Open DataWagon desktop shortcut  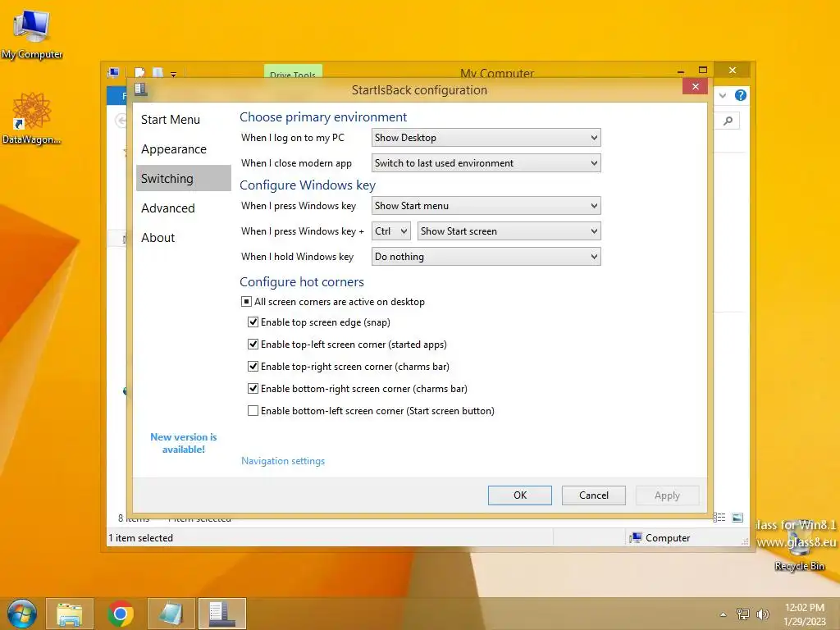point(32,118)
